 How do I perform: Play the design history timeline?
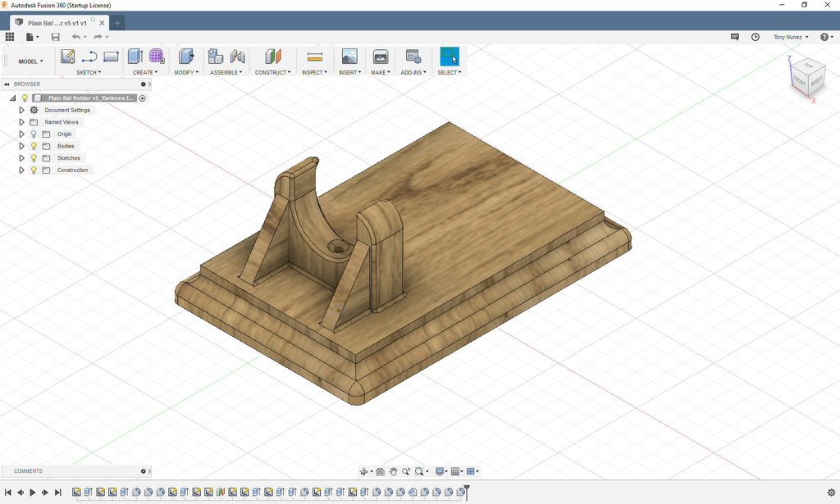coord(33,493)
